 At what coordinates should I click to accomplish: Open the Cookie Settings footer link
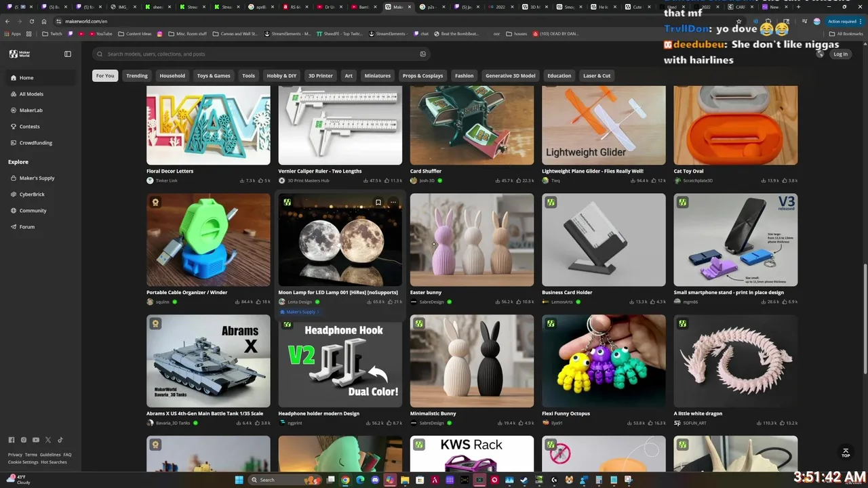tap(23, 462)
